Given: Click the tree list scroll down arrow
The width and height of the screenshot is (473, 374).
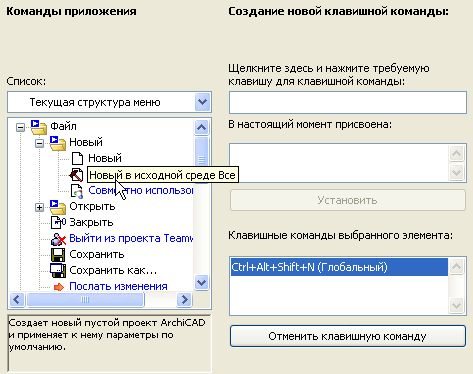Looking at the screenshot, I should point(201,283).
